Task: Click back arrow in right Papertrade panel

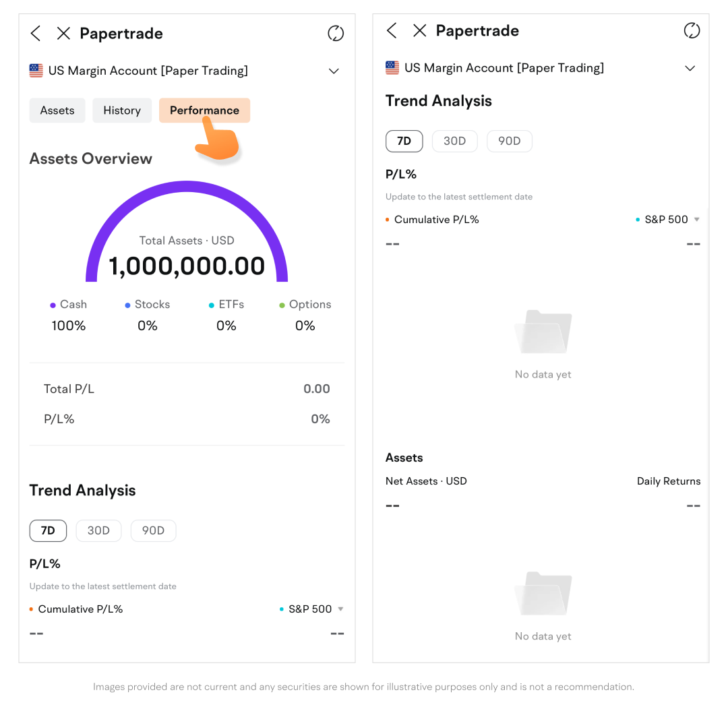Action: click(x=392, y=30)
